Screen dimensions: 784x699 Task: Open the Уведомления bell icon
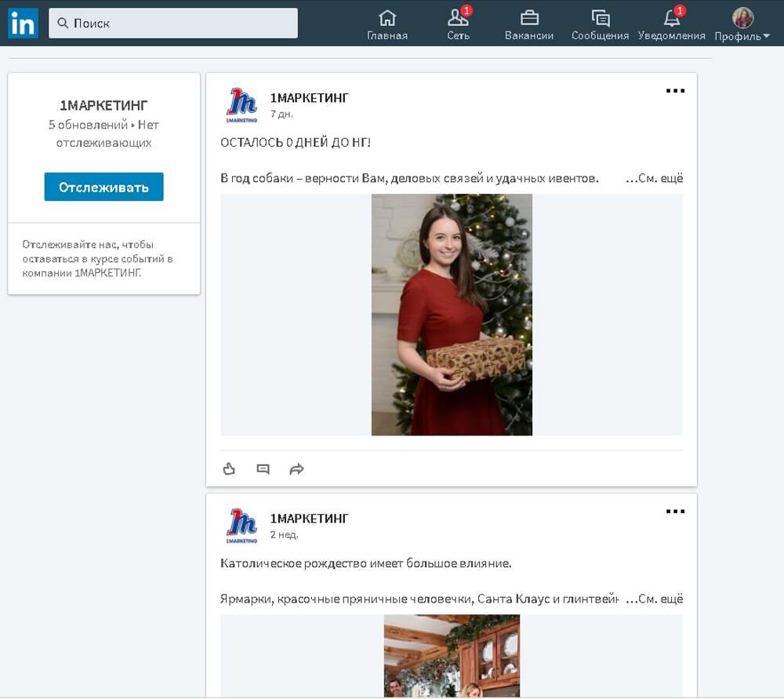[x=672, y=18]
